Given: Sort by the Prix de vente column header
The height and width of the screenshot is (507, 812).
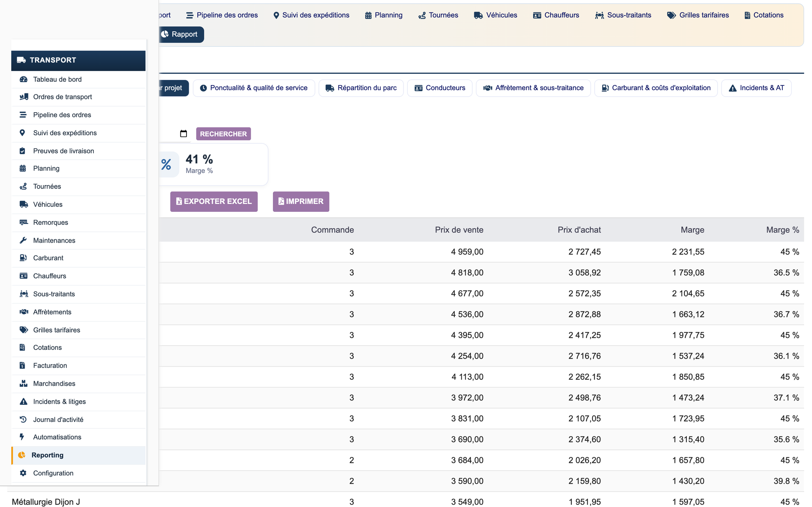Looking at the screenshot, I should (459, 230).
